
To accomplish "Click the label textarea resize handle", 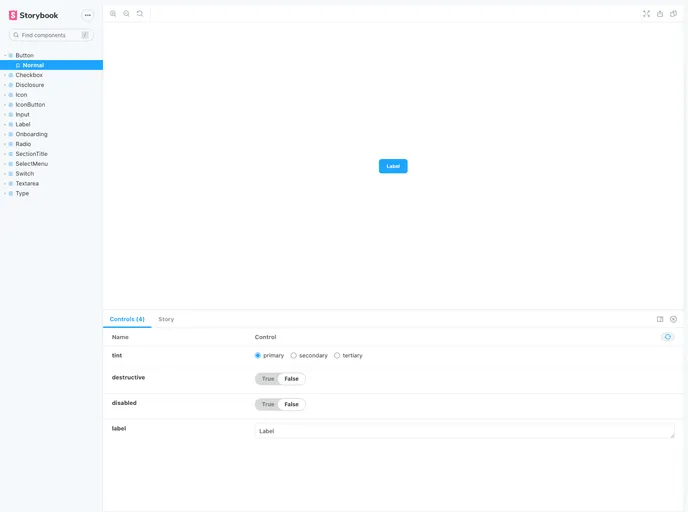I will coord(672,436).
